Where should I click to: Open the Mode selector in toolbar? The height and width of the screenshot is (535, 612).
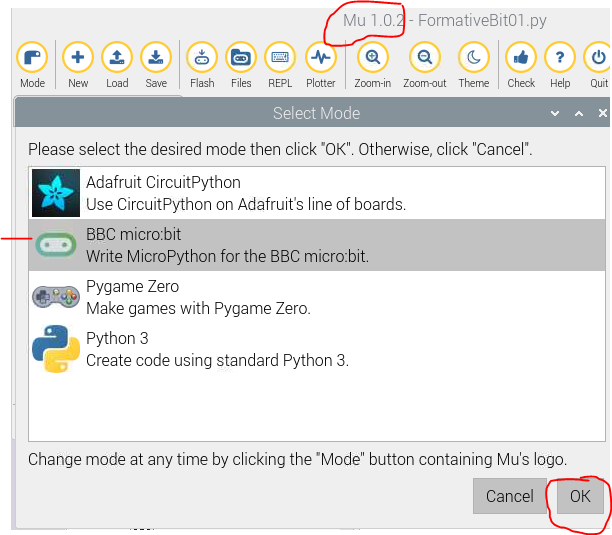click(32, 65)
